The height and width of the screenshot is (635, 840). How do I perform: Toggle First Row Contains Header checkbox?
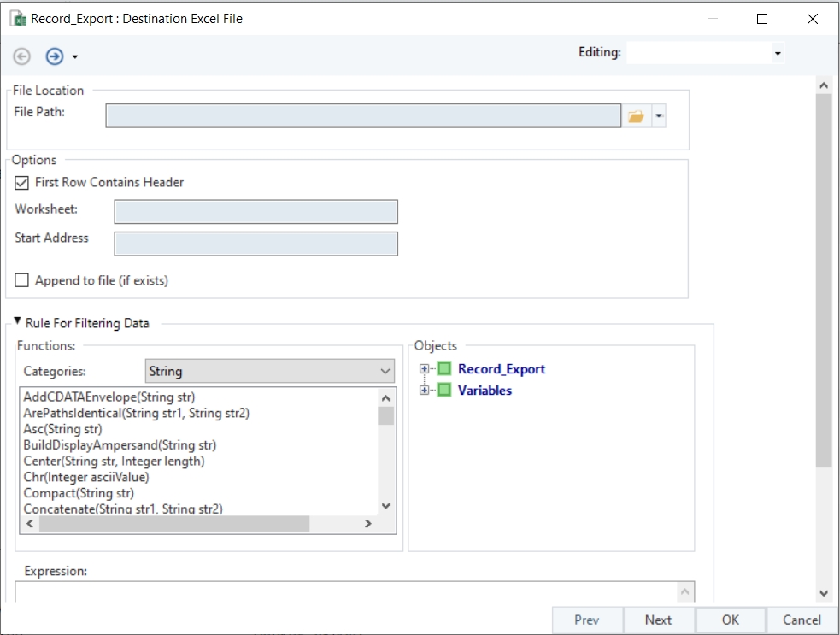(22, 182)
